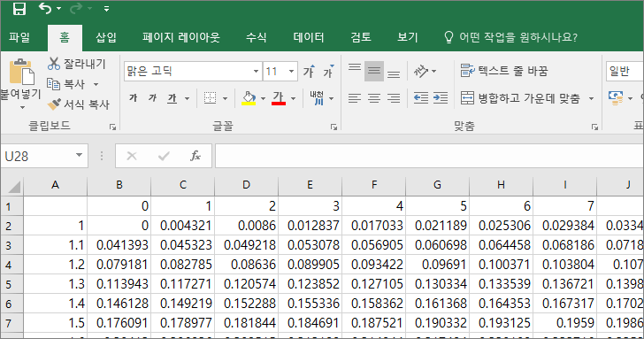This screenshot has width=644, height=339.
Task: Expand the 붙여넣기 options arrow
Action: tap(22, 108)
